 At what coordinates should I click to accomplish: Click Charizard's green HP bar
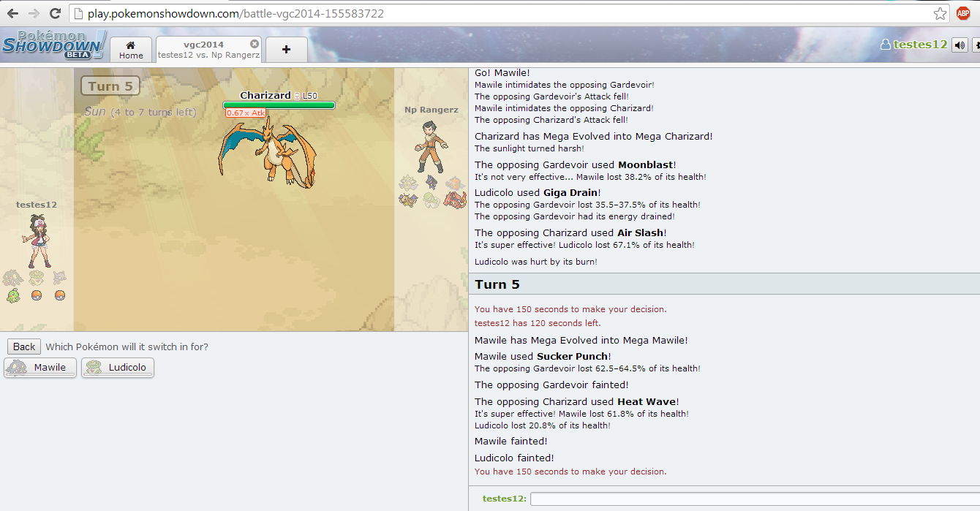[x=279, y=105]
